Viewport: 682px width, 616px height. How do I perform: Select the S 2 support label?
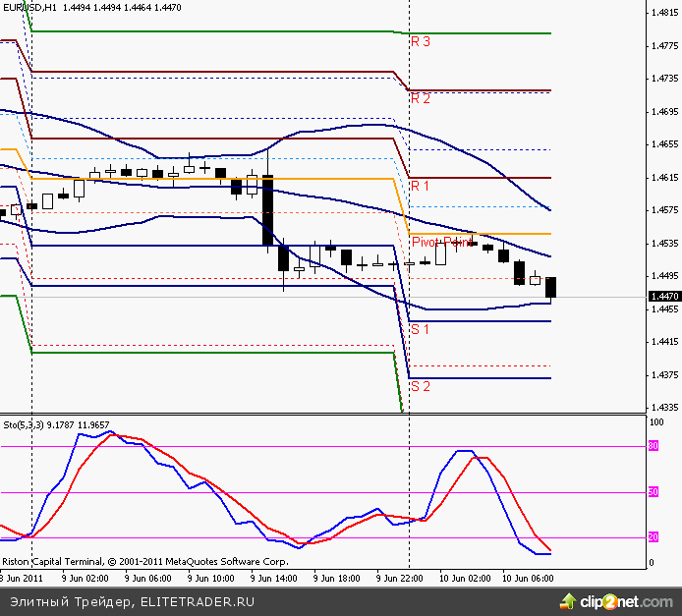pos(421,386)
